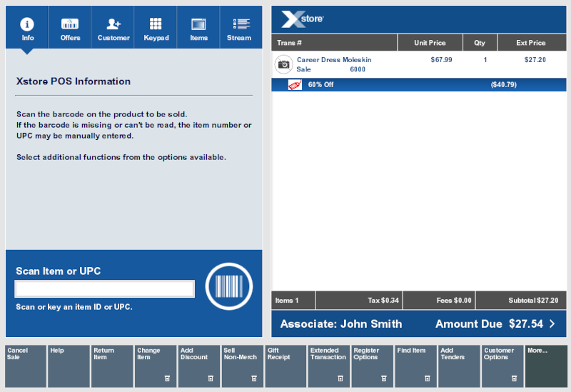Click the chevron next to Amount Due
Screen dimensions: 571x392
(x=552, y=323)
